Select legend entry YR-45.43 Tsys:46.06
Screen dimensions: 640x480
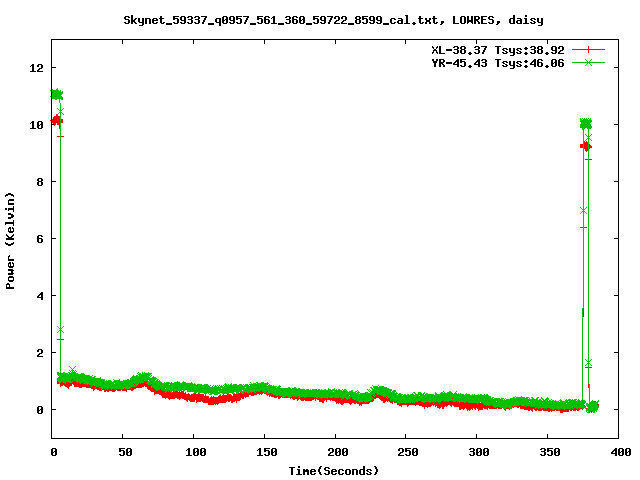498,63
